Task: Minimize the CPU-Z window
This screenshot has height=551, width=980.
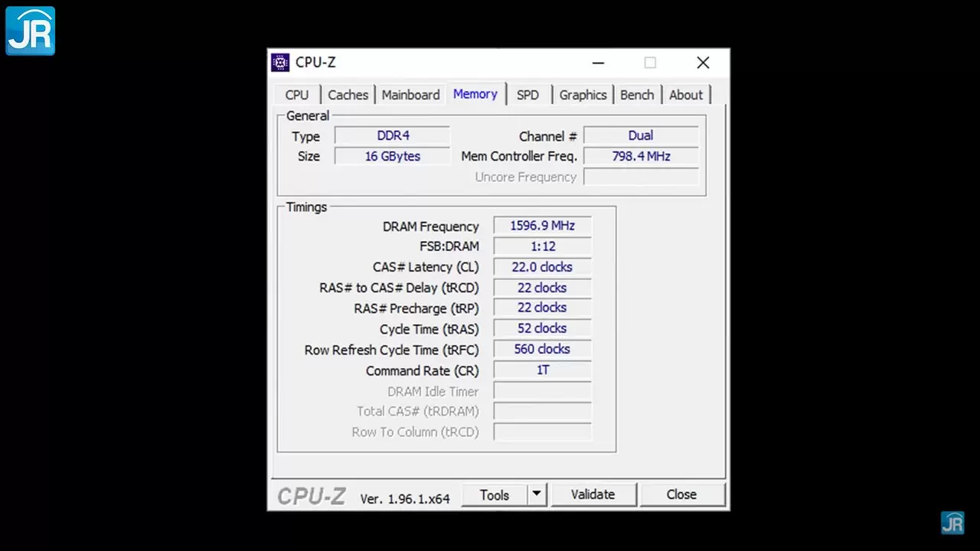Action: [598, 63]
